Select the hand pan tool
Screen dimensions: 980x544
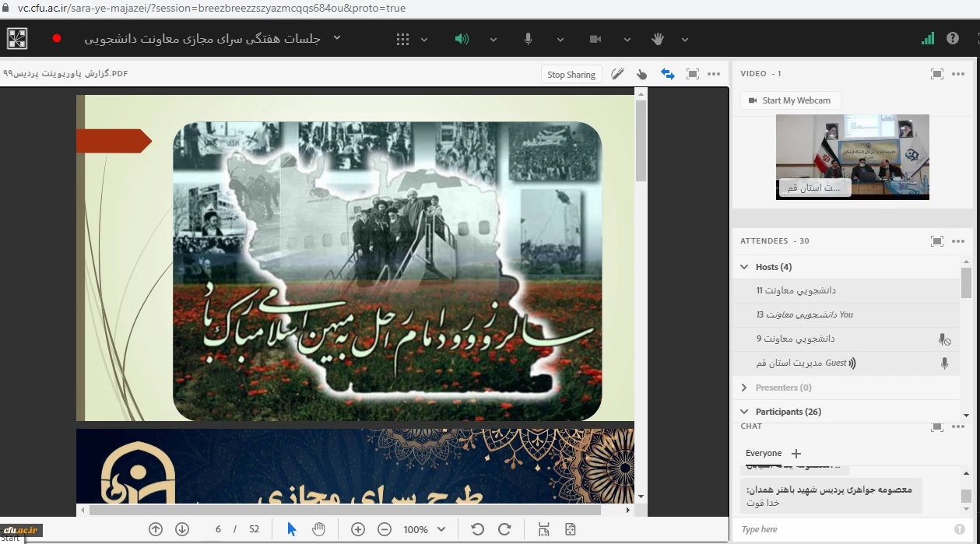click(318, 529)
